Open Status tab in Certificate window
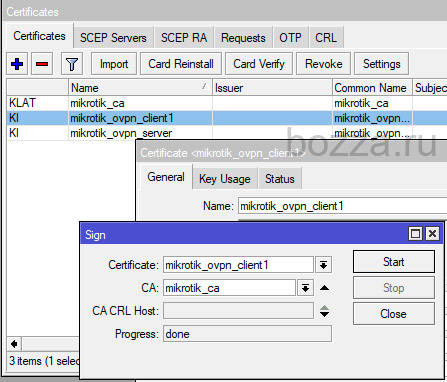 [280, 179]
